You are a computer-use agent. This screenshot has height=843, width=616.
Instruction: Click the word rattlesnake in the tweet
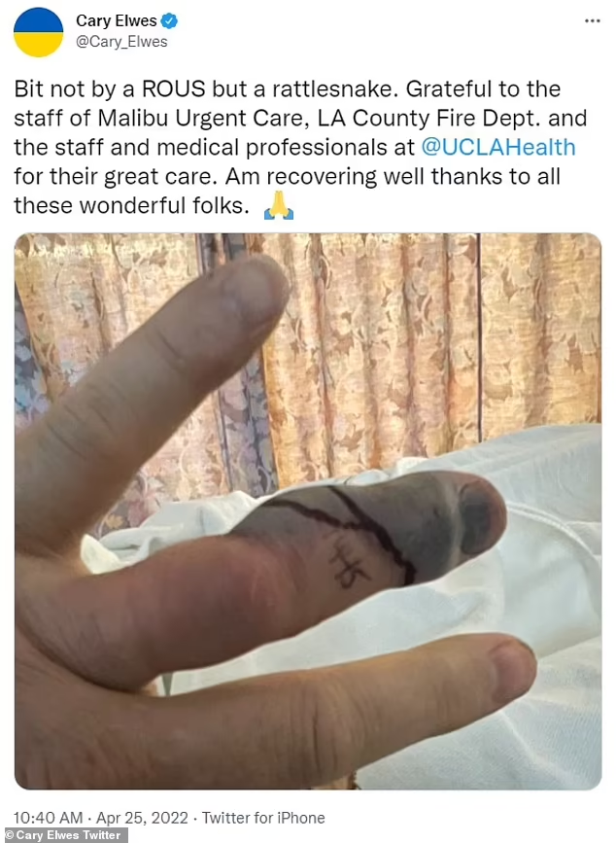[335, 89]
